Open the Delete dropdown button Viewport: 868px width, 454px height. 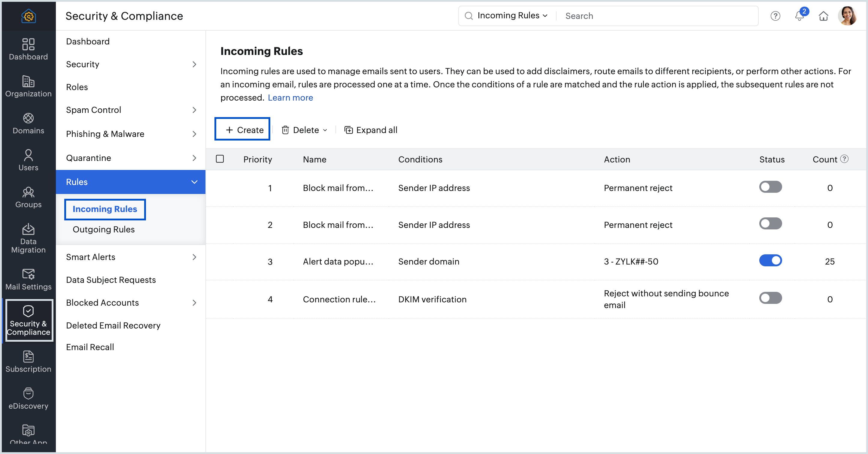pos(305,130)
